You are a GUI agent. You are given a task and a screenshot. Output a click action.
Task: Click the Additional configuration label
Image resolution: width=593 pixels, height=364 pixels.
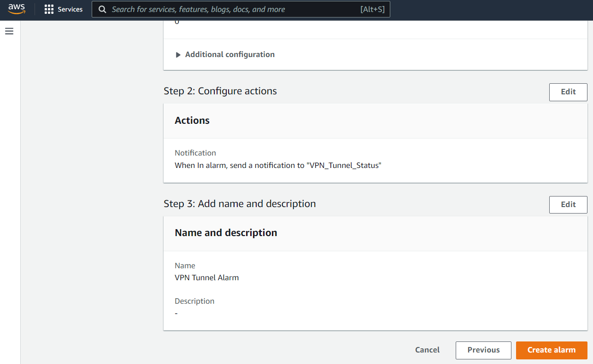click(x=229, y=54)
